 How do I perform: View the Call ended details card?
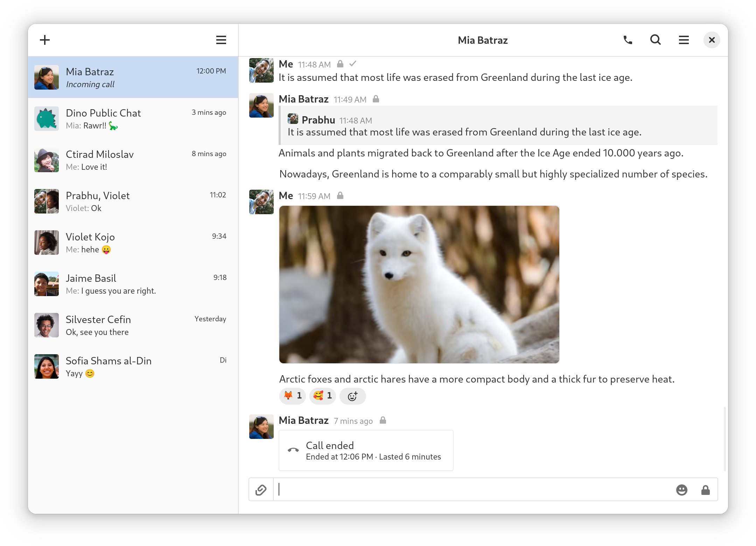pos(366,450)
